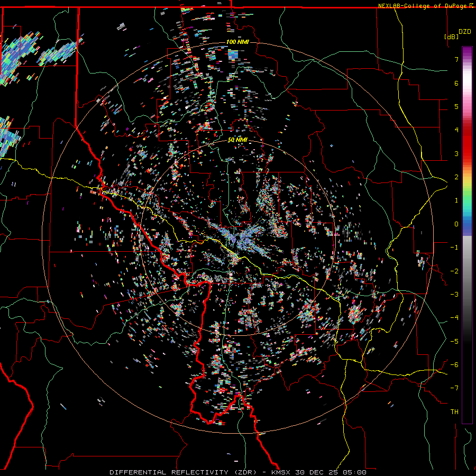Click the NEXLAB-College of DuPage watermark text
The image size is (476, 476).
coord(423,6)
